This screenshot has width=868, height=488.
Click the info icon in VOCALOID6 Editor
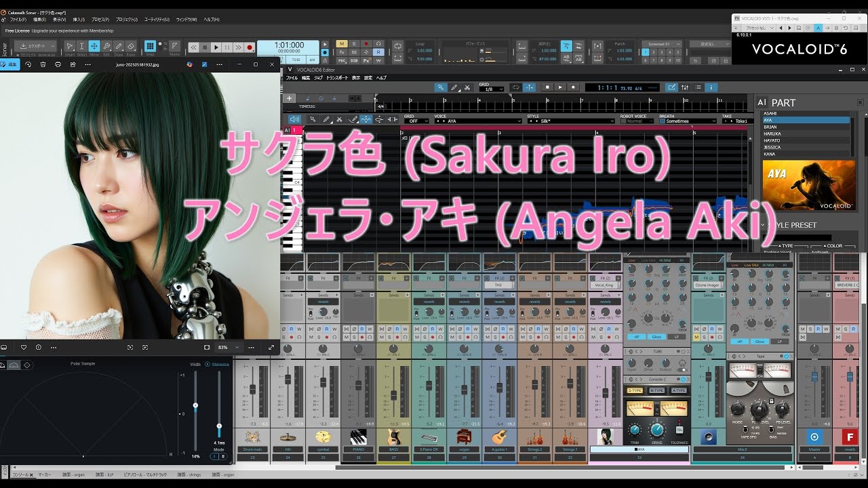711,87
